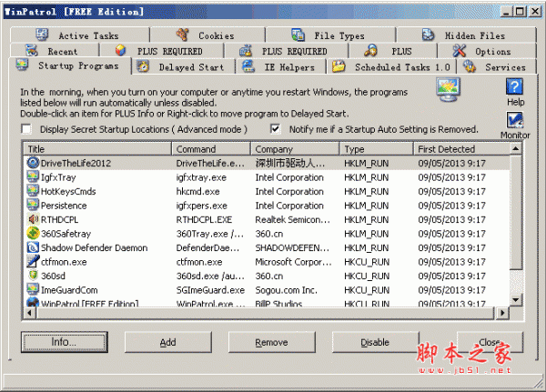This screenshot has width=546, height=392.
Task: Maximize the WinPatrol window
Action: click(520, 12)
